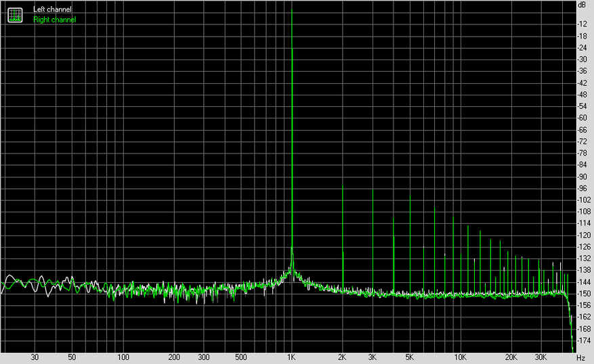The height and width of the screenshot is (364, 594).
Task: Click the 'dB' axis unit label
Action: (582, 5)
